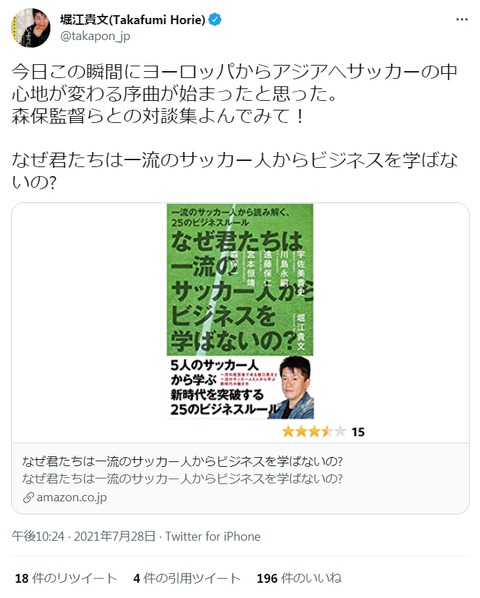480x598 pixels.
Task: Open the timestamp 午後10:24 · 2021年7月28日
Action: point(84,536)
